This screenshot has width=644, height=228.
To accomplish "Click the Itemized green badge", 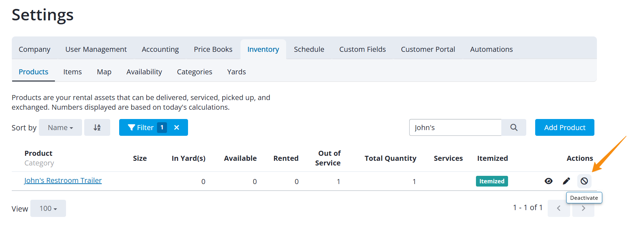I will click(492, 181).
